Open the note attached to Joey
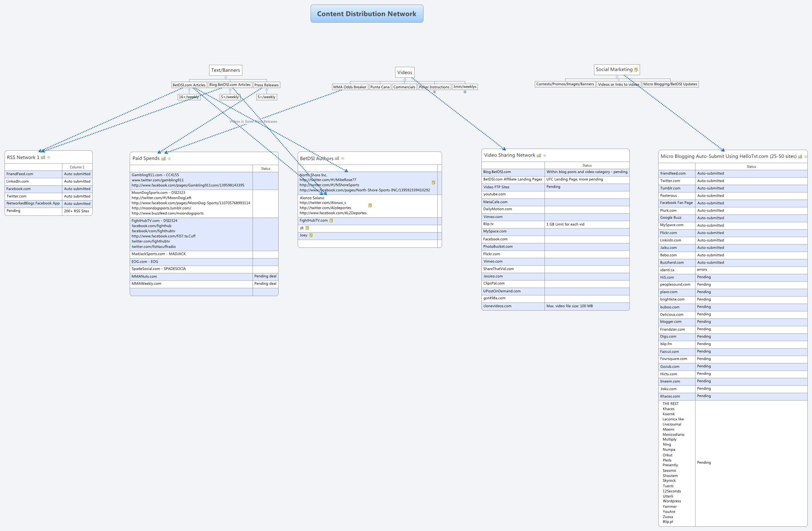Viewport: 812px width, 531px height. pos(311,235)
